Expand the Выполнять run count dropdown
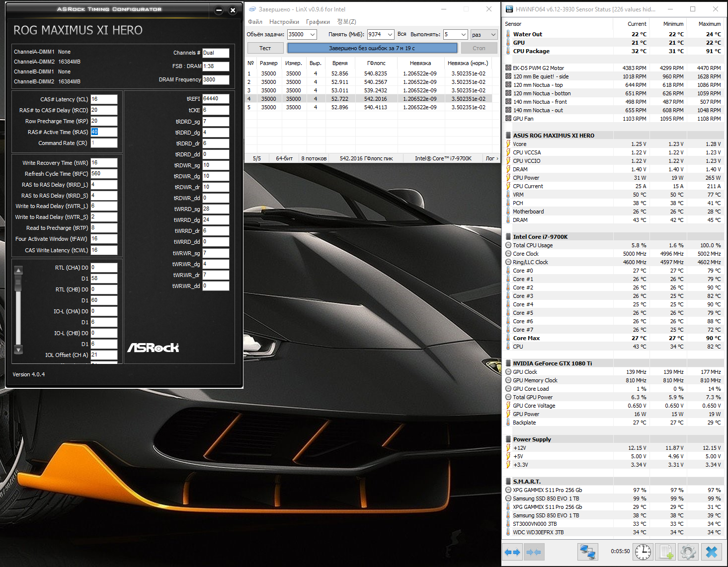728x567 pixels. 463,34
